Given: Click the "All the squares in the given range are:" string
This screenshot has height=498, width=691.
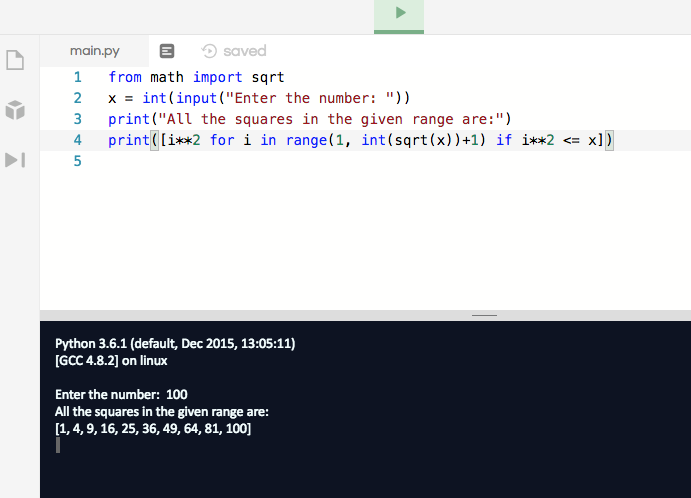Looking at the screenshot, I should click(x=331, y=119).
